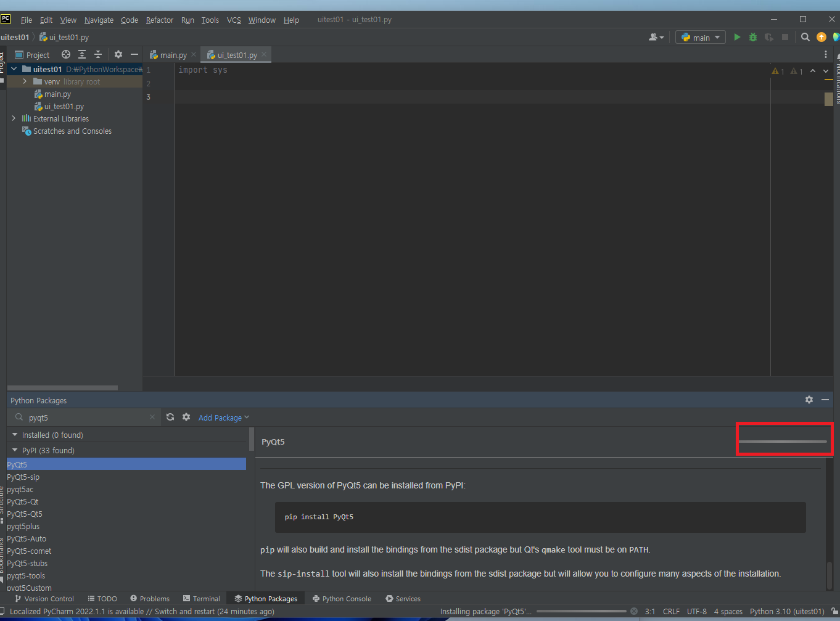
Task: Click the Project tree horizontal scrollbar
Action: pyautogui.click(x=62, y=388)
